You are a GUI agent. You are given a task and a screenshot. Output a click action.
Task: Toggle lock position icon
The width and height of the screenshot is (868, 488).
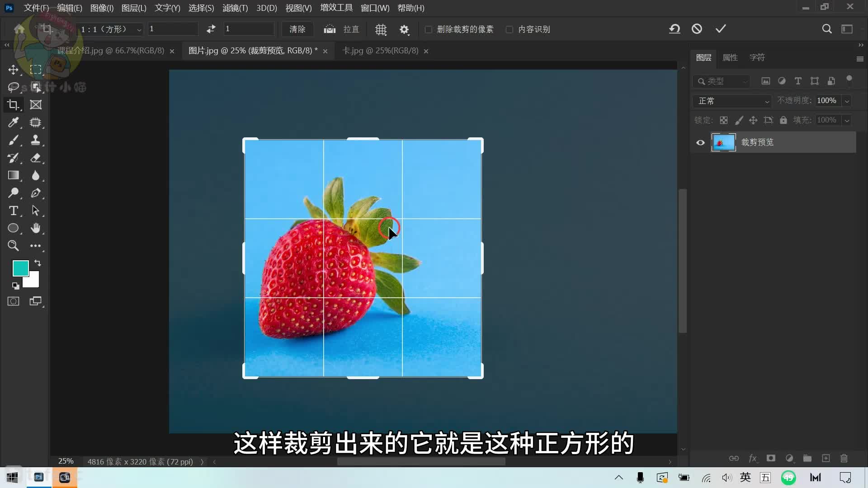click(753, 120)
